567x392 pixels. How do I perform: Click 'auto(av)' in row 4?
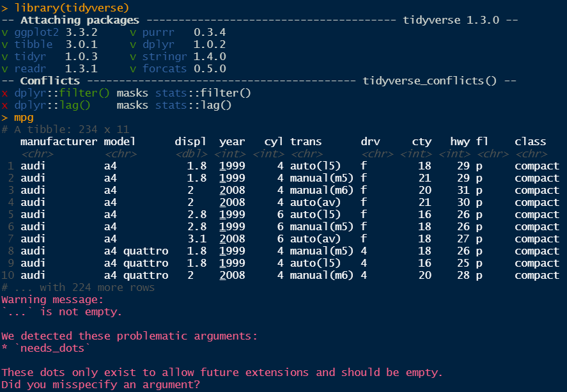(x=315, y=203)
